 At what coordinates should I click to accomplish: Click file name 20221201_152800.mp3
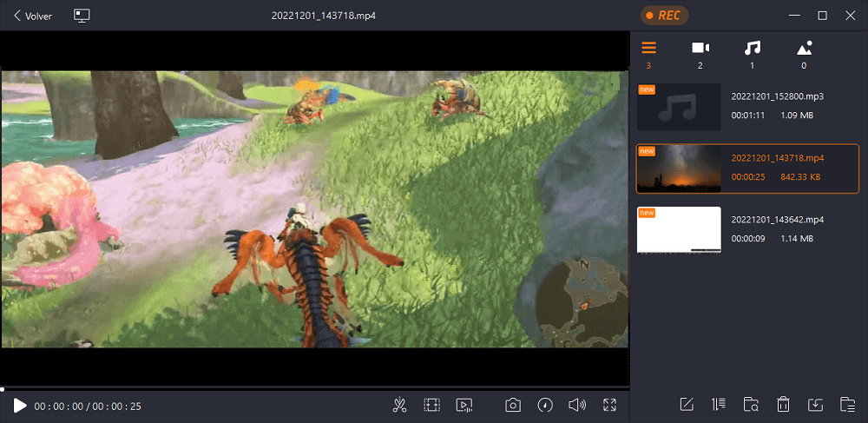point(777,96)
